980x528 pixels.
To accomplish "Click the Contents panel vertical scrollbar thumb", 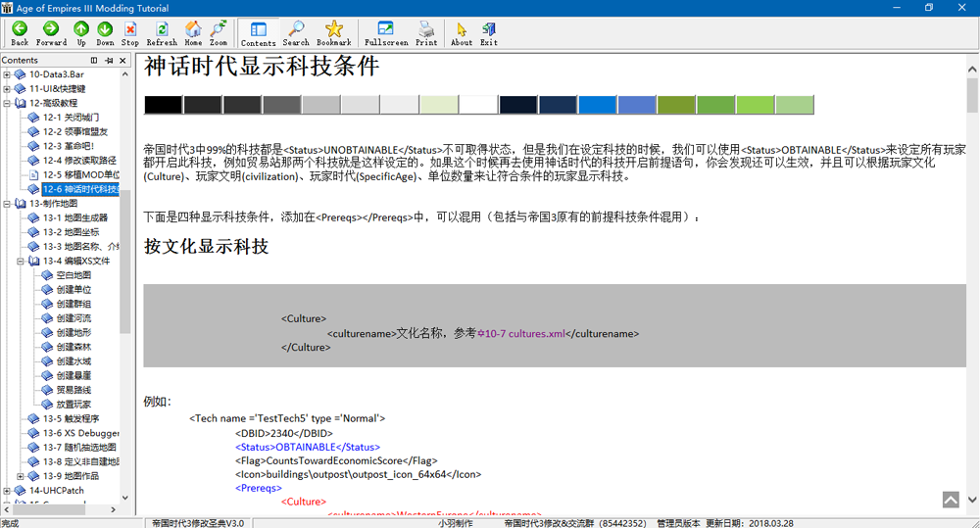I will (125, 262).
